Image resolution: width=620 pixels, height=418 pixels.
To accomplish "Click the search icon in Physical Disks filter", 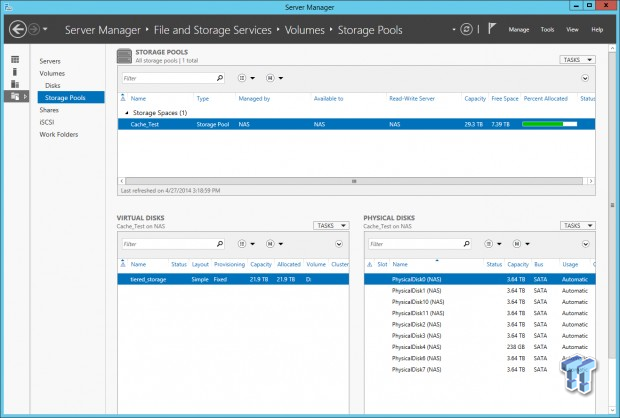I will click(x=467, y=244).
